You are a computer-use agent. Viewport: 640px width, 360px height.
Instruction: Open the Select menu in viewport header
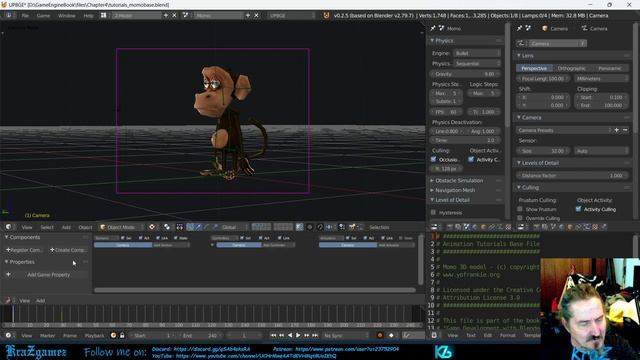tap(47, 227)
